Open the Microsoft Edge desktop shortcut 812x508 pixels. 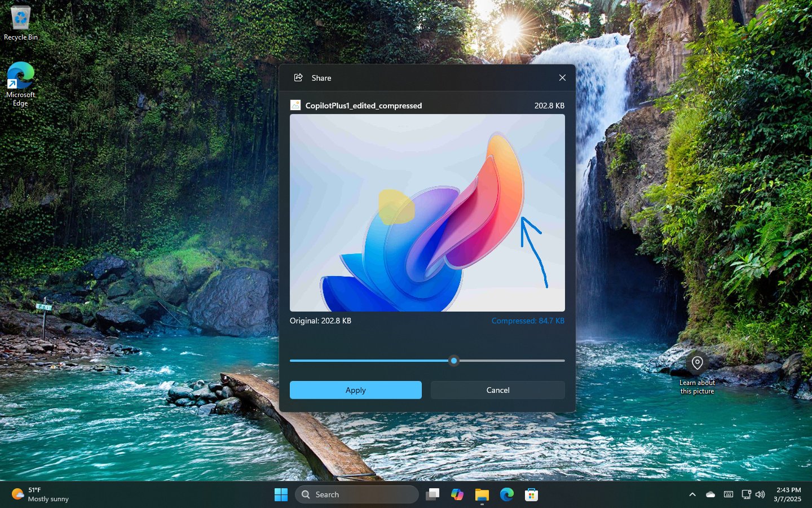pos(20,75)
